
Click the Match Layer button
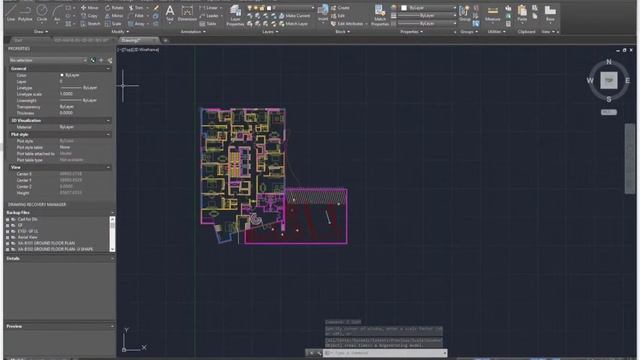(x=294, y=24)
